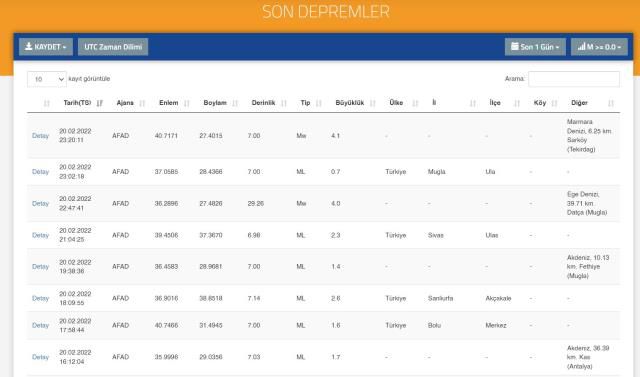
Task: Open the M >= 0.0 magnitude filter
Action: [x=599, y=47]
